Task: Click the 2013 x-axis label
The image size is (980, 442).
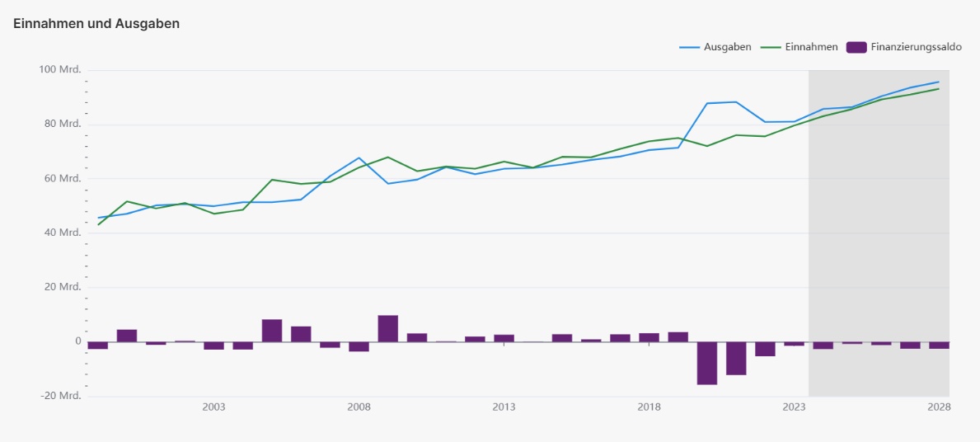Action: coord(504,407)
